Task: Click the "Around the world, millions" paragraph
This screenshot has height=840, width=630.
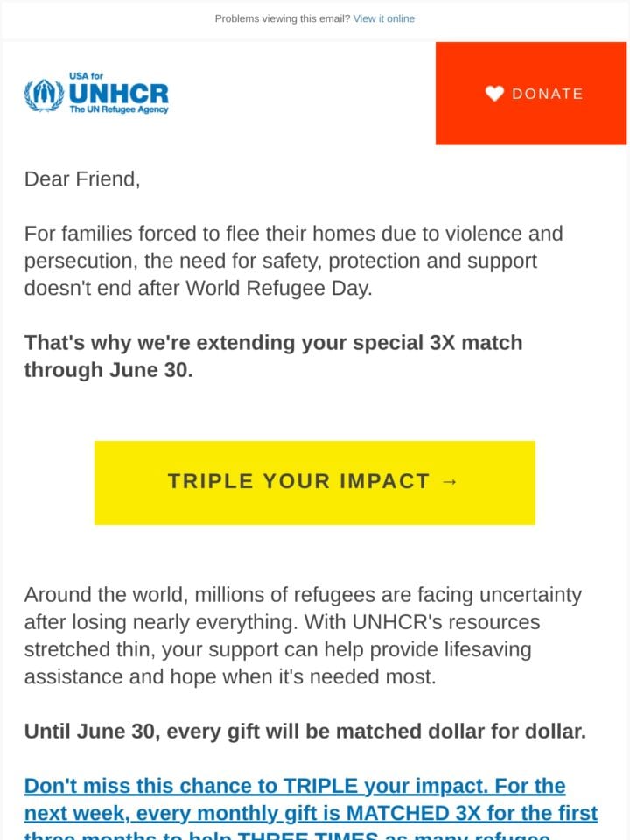Action: [303, 636]
